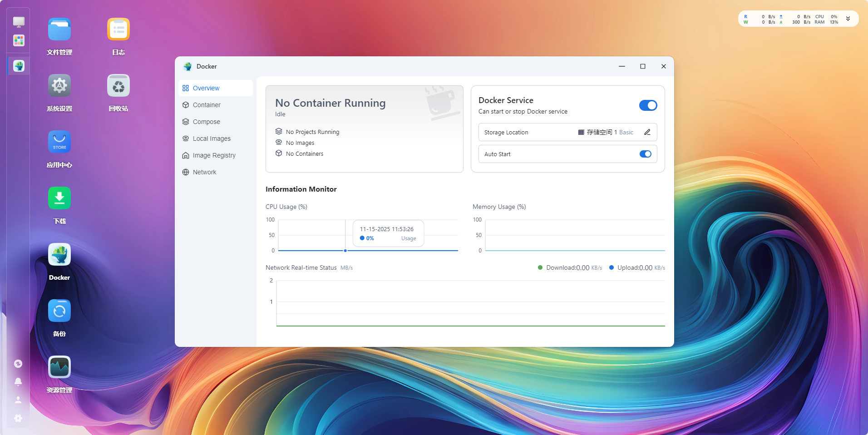The height and width of the screenshot is (435, 868).
Task: Click the Information Monitor heading
Action: pyautogui.click(x=301, y=189)
